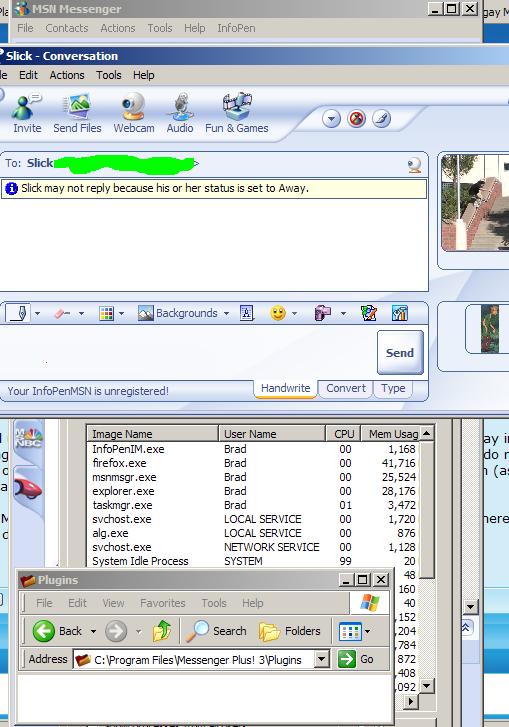Click Up folder icon in Plugins

point(162,631)
